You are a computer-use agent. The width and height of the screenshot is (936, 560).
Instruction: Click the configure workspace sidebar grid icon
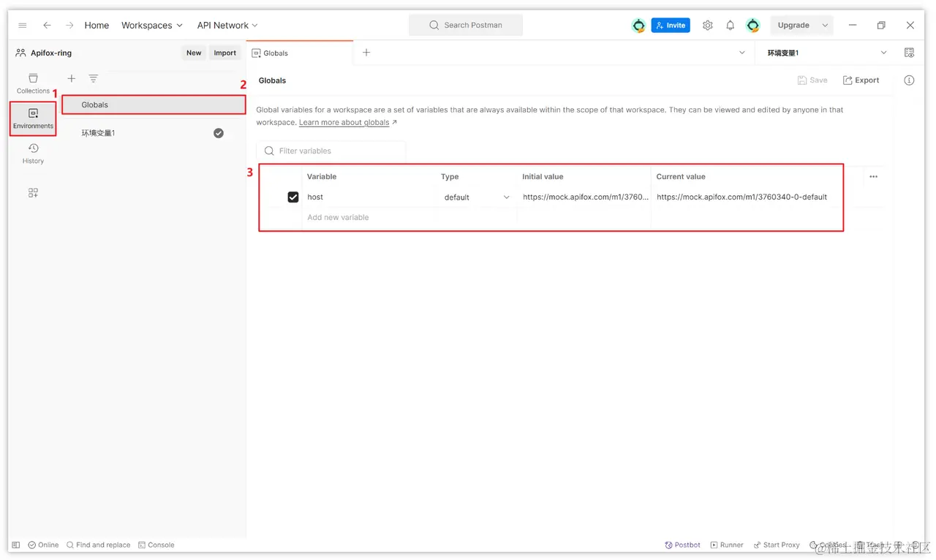click(x=33, y=193)
